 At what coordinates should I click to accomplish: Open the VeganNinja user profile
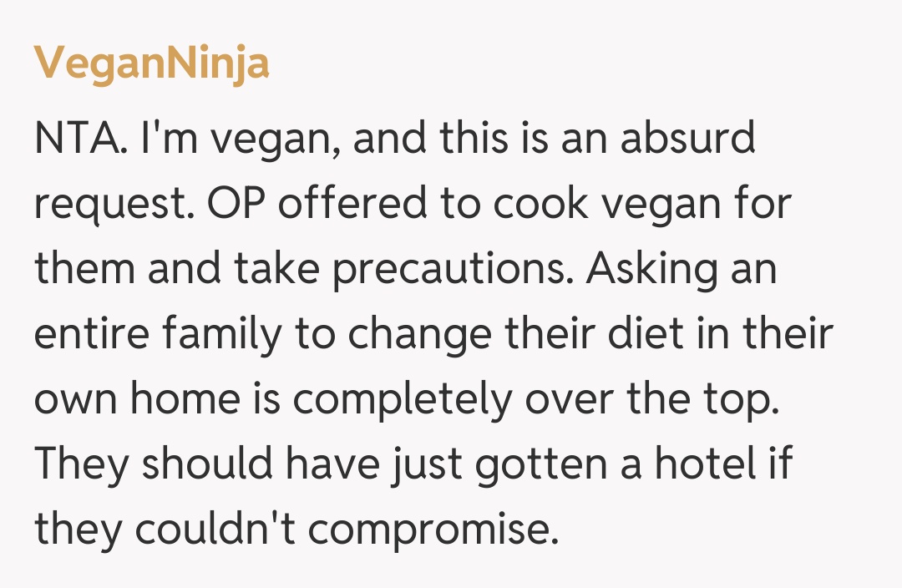click(151, 63)
